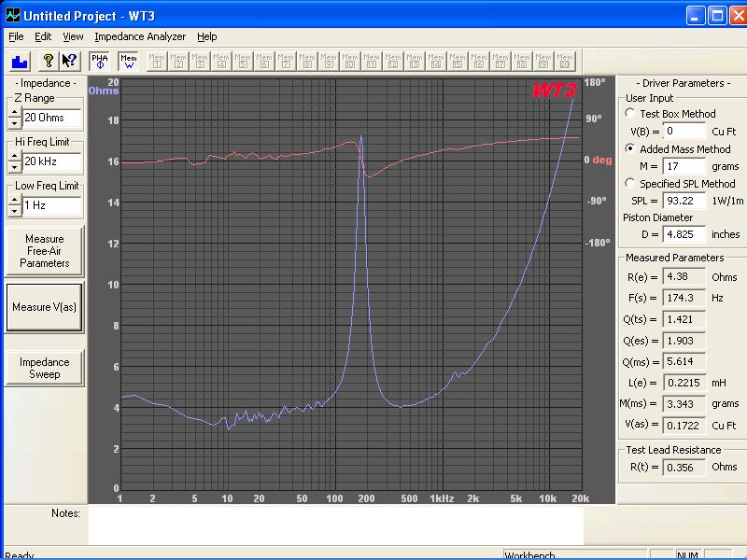Start an Impedance Sweep
This screenshot has height=560, width=747.
pyautogui.click(x=44, y=368)
